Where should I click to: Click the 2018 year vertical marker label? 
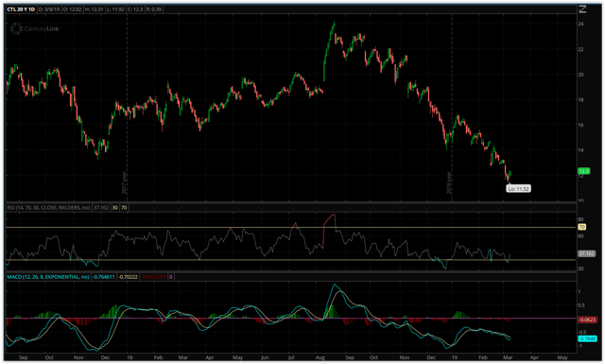[x=449, y=182]
